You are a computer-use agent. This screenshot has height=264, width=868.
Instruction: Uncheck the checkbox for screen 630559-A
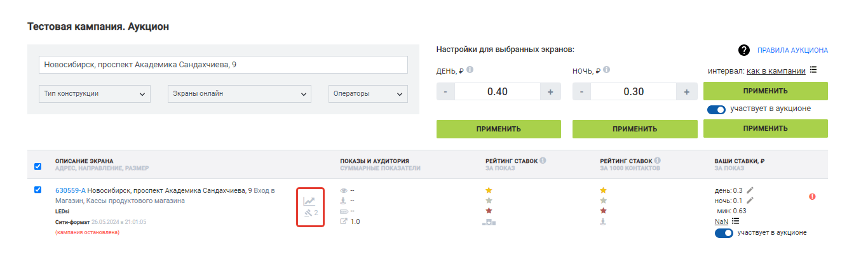[x=37, y=190]
